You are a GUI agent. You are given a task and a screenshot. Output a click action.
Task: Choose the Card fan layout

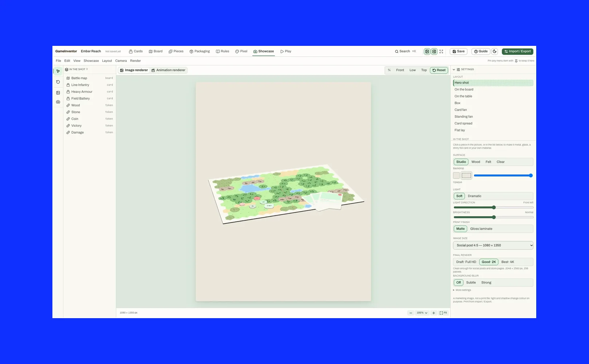click(493, 110)
